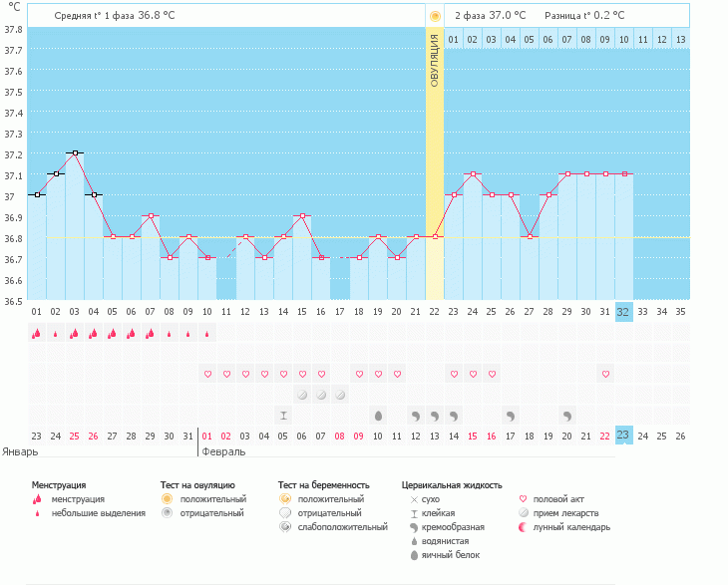The width and height of the screenshot is (728, 585).
Task: Select the highlighted date 23 in bottom row
Action: [x=623, y=436]
